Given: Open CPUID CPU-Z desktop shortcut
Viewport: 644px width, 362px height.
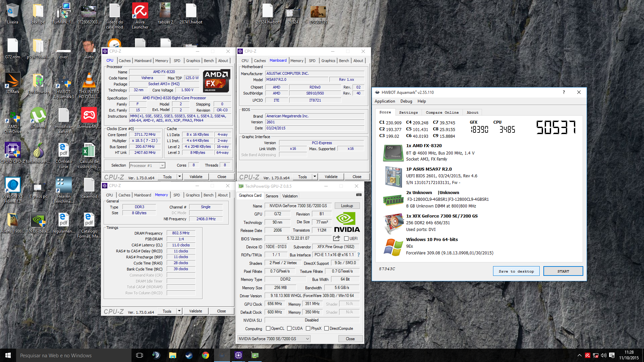Looking at the screenshot, I should click(12, 153).
